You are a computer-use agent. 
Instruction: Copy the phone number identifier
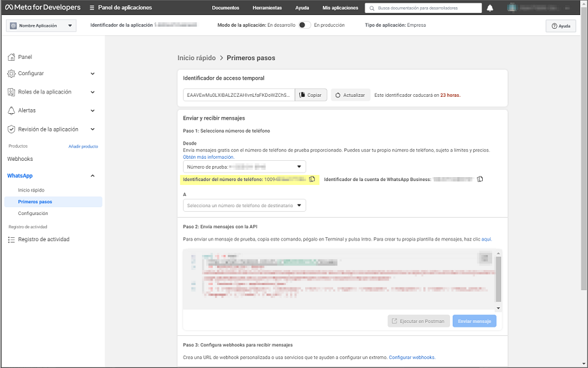(x=312, y=179)
